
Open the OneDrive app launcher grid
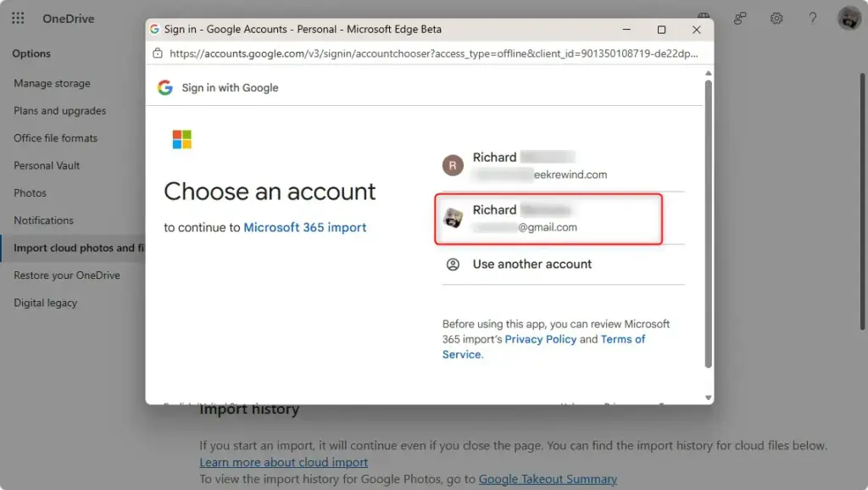18,19
